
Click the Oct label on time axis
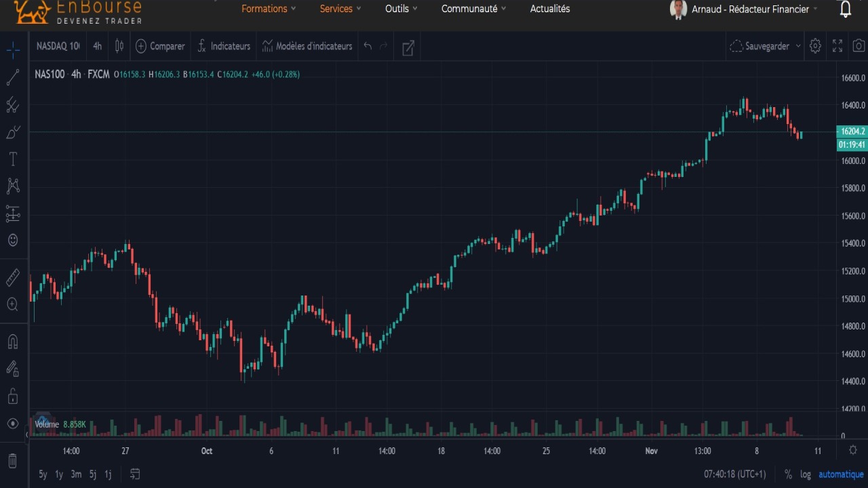point(207,451)
